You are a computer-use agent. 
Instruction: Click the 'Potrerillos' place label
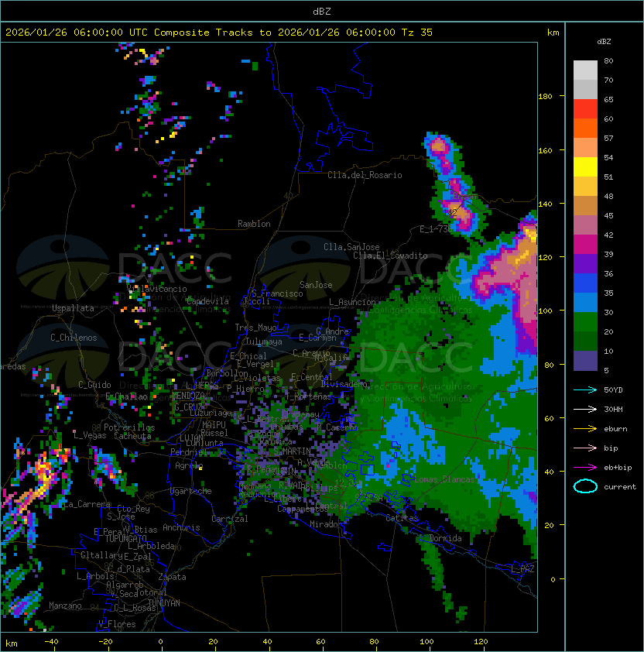tap(129, 427)
